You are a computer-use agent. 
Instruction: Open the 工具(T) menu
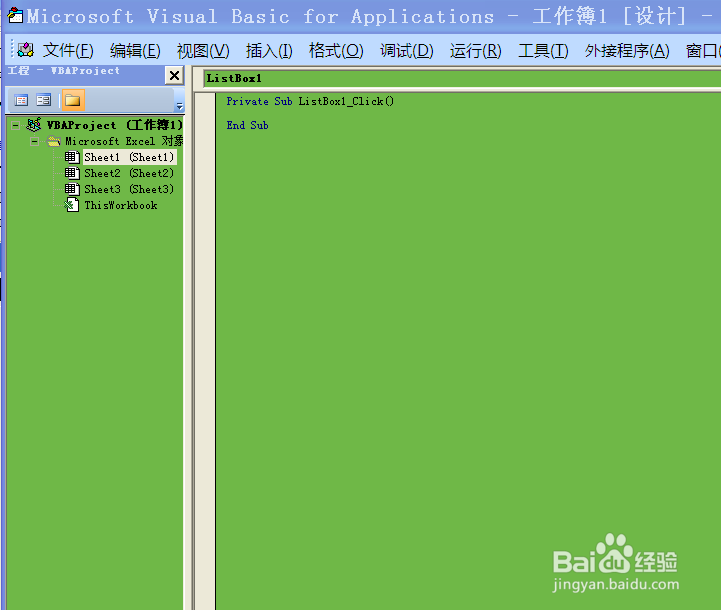click(543, 51)
